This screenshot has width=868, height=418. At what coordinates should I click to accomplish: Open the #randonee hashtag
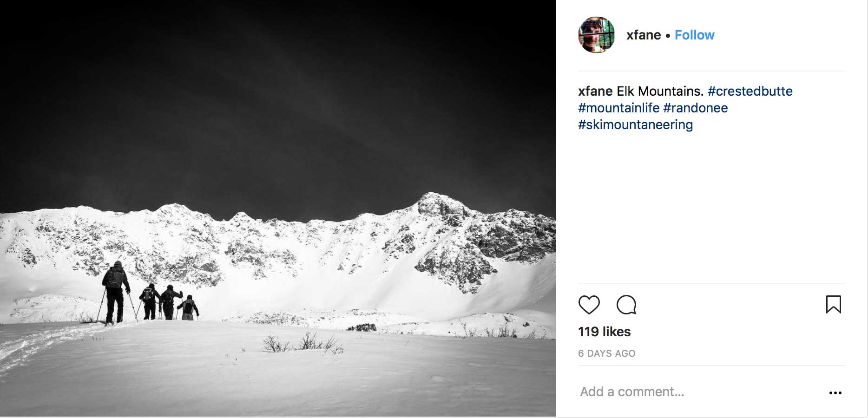click(695, 108)
